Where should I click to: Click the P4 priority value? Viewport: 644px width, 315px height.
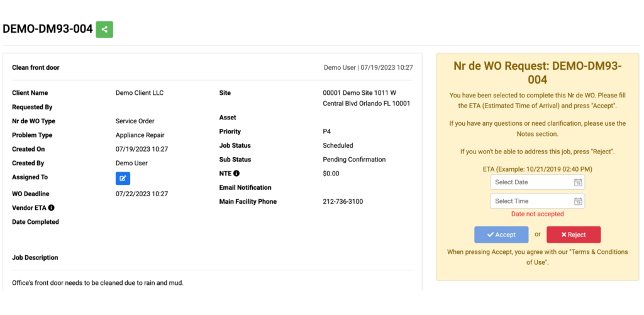pyautogui.click(x=327, y=131)
